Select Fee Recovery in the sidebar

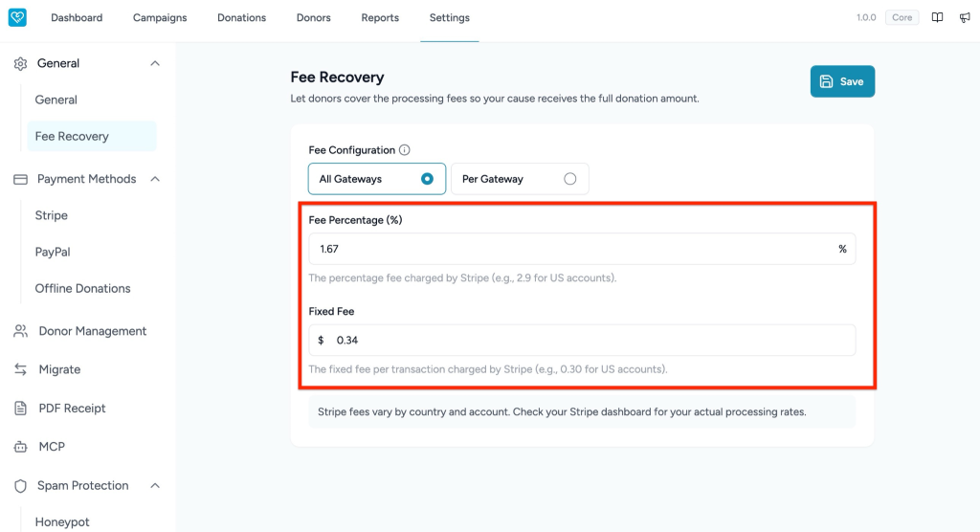click(92, 136)
